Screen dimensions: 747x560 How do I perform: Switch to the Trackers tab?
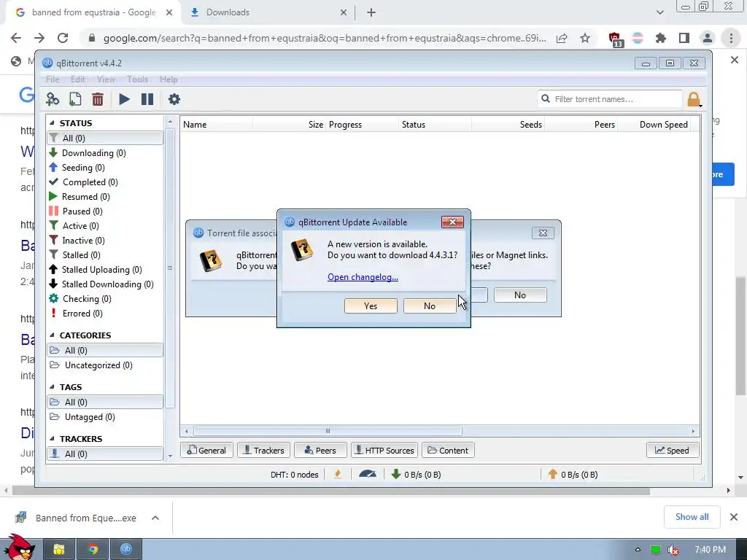(x=263, y=450)
